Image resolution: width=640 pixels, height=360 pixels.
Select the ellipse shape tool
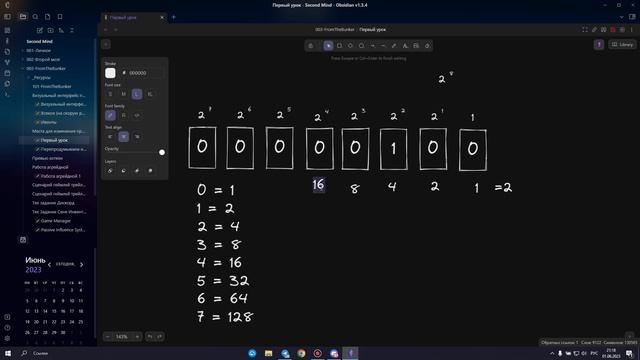(361, 46)
